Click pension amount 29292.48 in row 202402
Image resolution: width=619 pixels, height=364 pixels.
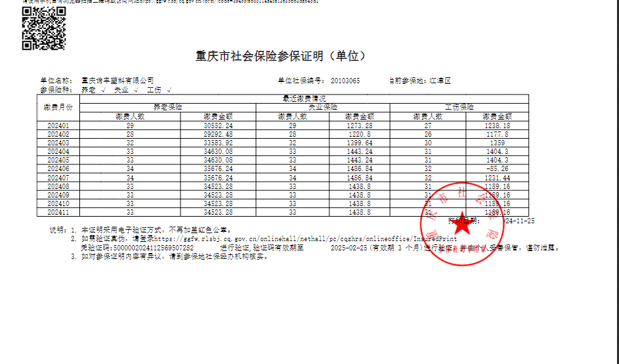pyautogui.click(x=218, y=135)
